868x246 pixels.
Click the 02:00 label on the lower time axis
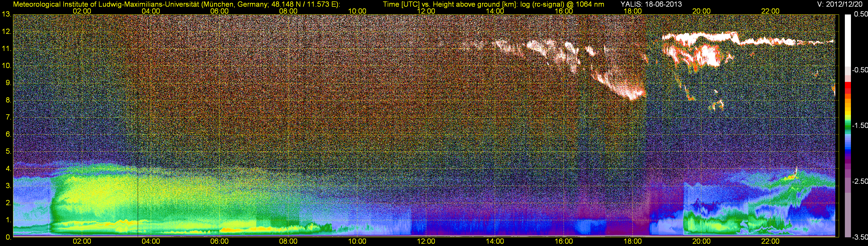point(82,241)
